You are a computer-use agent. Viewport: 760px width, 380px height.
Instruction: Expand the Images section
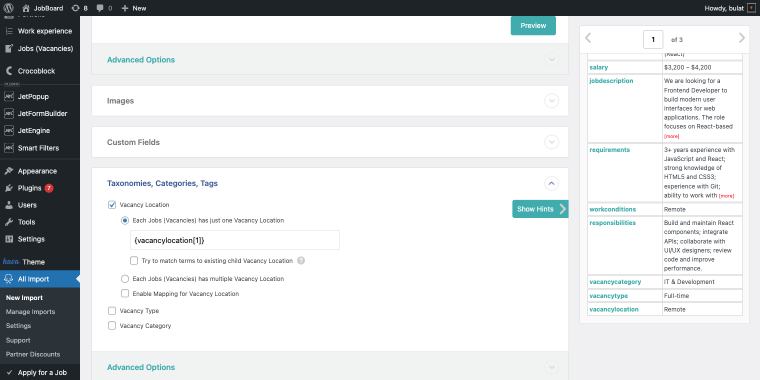click(551, 101)
